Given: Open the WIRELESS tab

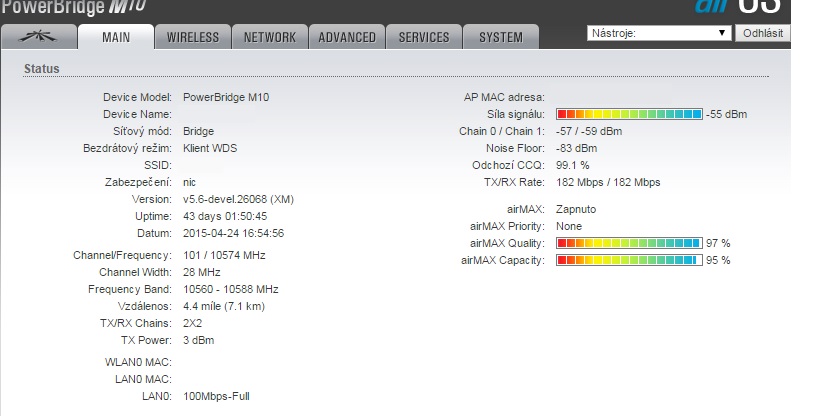Looking at the screenshot, I should [x=193, y=37].
